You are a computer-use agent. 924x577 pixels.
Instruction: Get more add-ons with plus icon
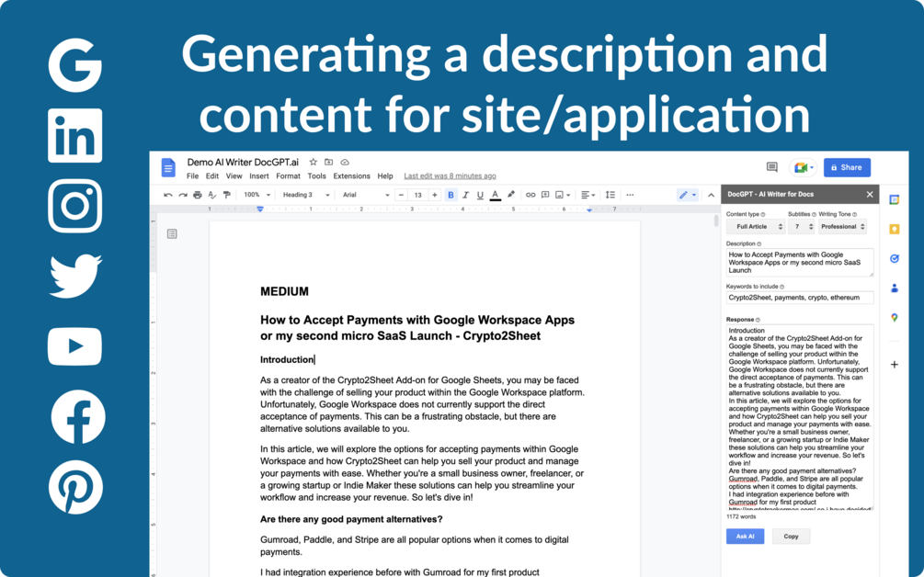(894, 365)
